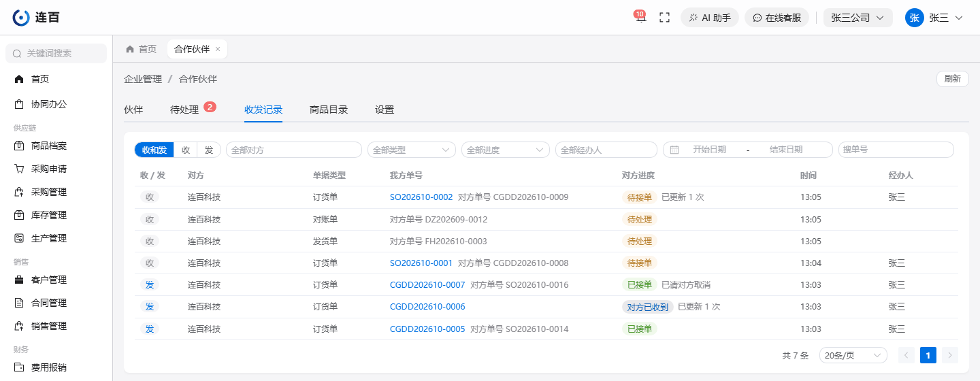
Task: Click the search magnifier icon in sidebar
Action: (x=18, y=53)
